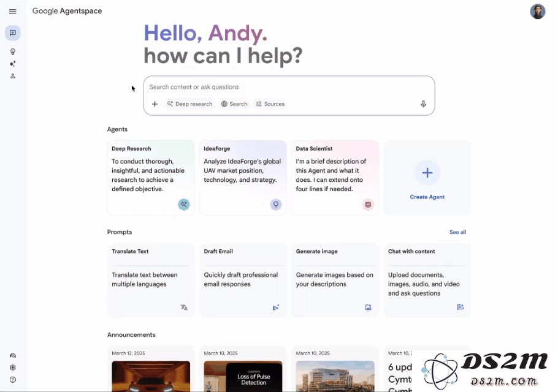Click 'Translate text between multiple languages' description
This screenshot has width=558, height=392.
[145, 279]
